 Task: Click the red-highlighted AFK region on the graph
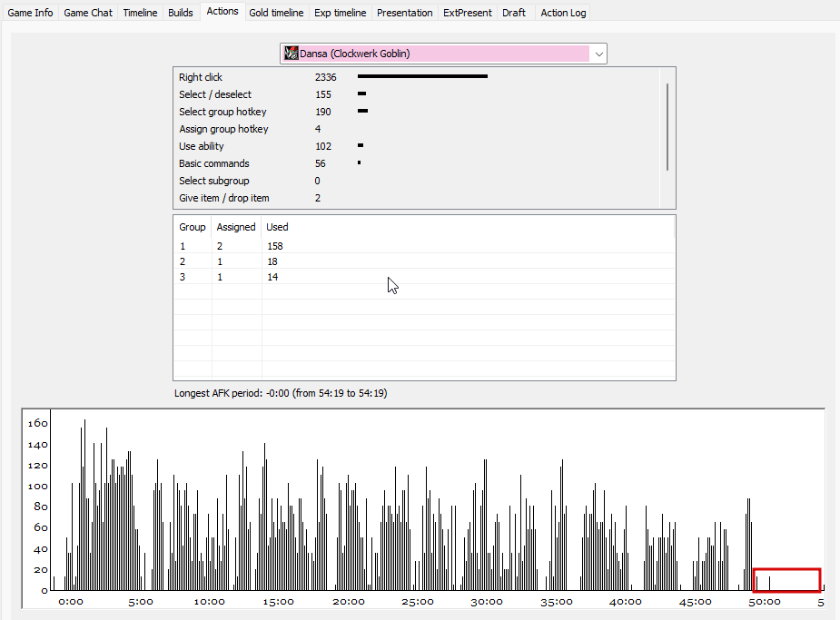click(786, 580)
